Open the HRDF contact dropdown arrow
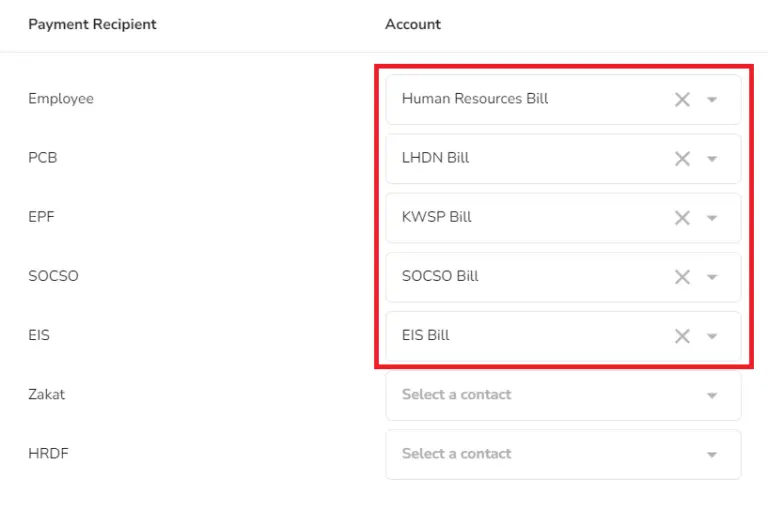Viewport: 768px width, 511px height. click(712, 455)
